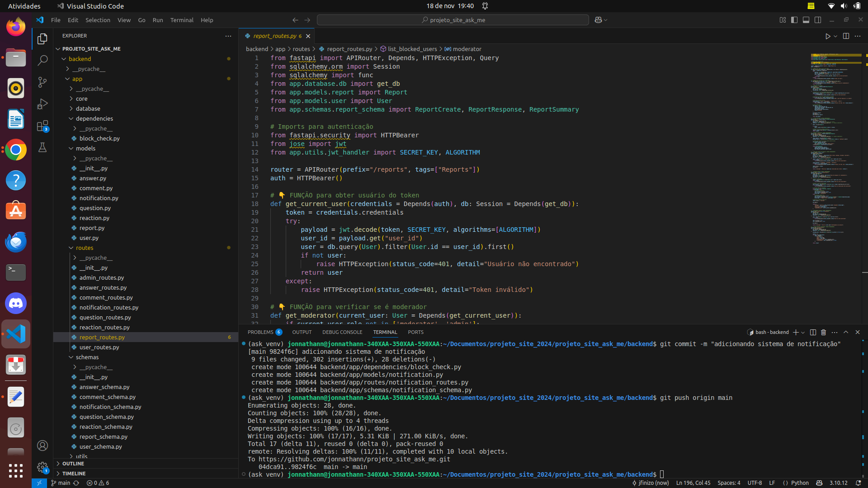Split the editor to the right
This screenshot has height=488, width=868.
(x=846, y=36)
